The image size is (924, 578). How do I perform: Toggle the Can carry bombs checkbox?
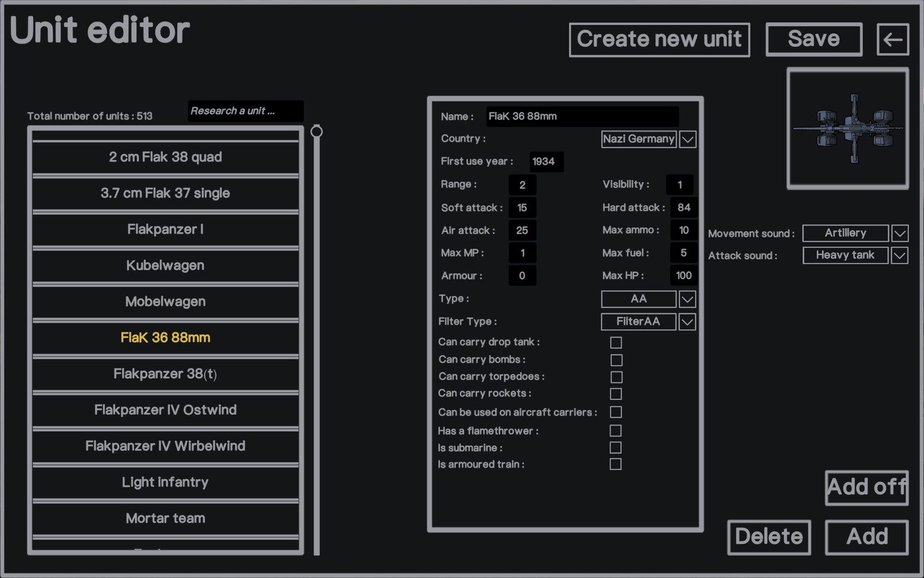click(x=616, y=360)
